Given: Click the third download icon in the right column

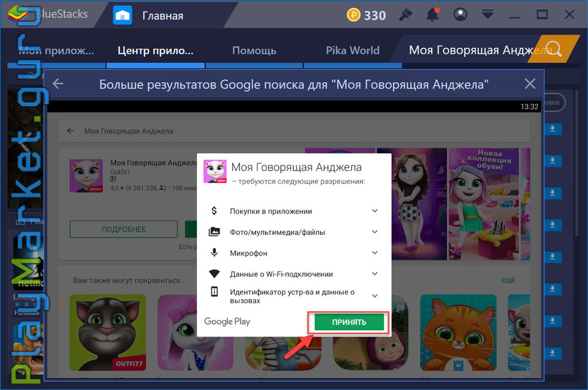Looking at the screenshot, I should point(552,193).
